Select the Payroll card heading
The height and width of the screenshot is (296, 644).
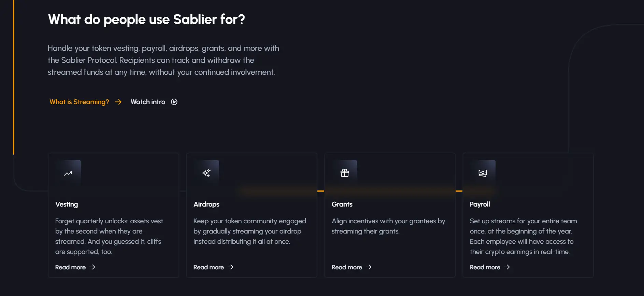(x=480, y=204)
